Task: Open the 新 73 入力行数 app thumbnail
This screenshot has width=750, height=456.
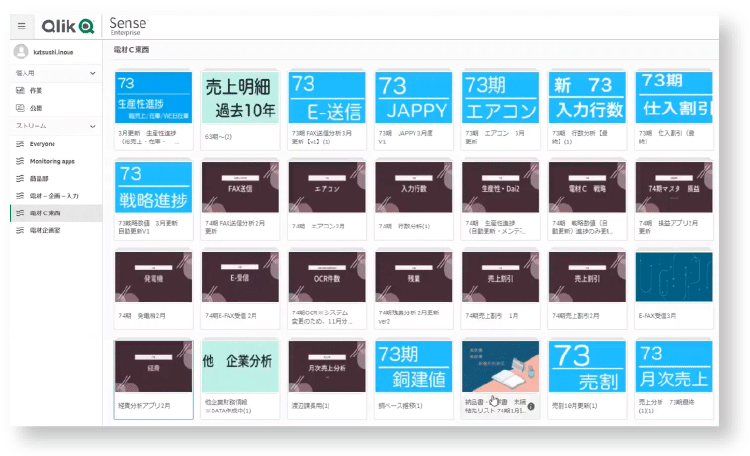Action: pyautogui.click(x=587, y=97)
